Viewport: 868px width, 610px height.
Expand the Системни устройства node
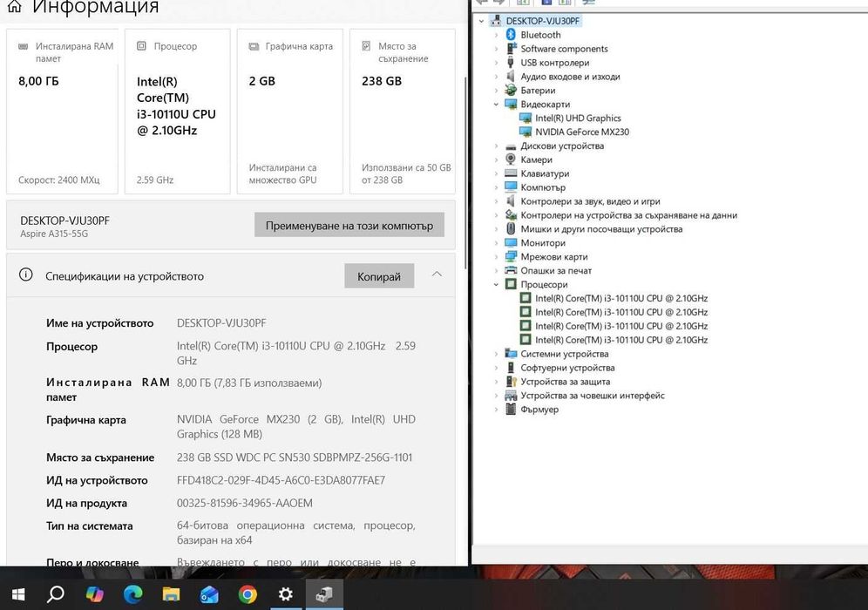coord(496,354)
